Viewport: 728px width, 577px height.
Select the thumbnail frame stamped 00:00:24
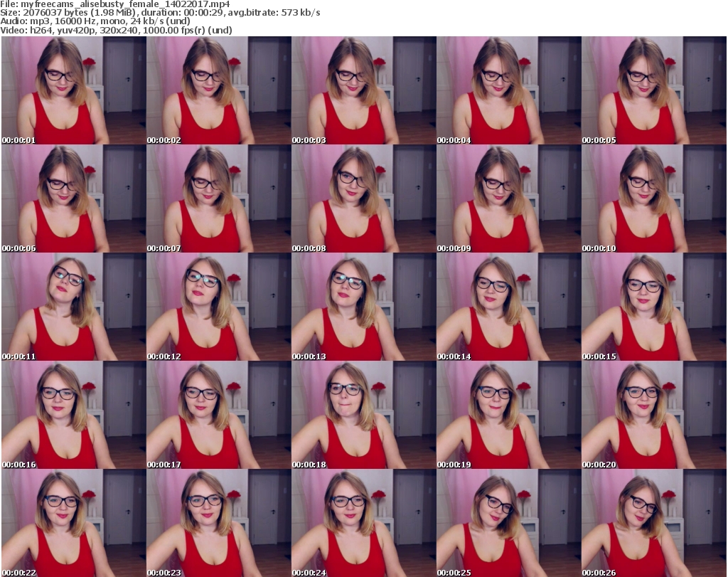click(363, 523)
